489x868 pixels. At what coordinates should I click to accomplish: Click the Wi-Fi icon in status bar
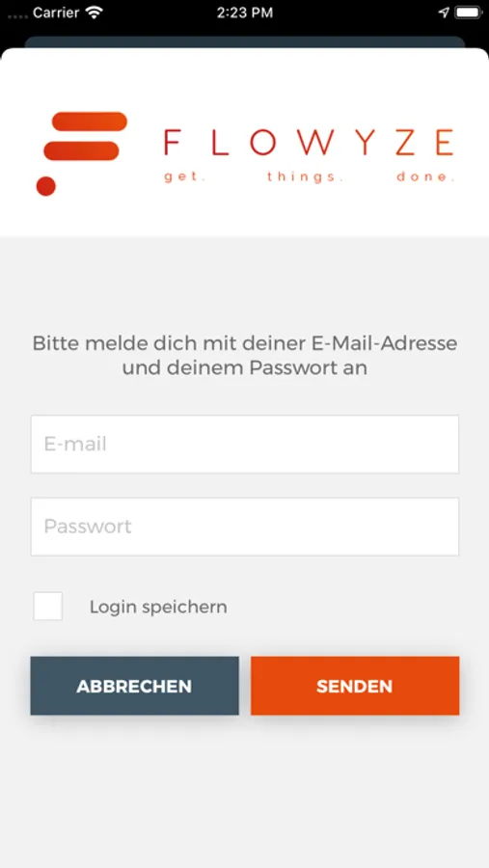coord(95,13)
